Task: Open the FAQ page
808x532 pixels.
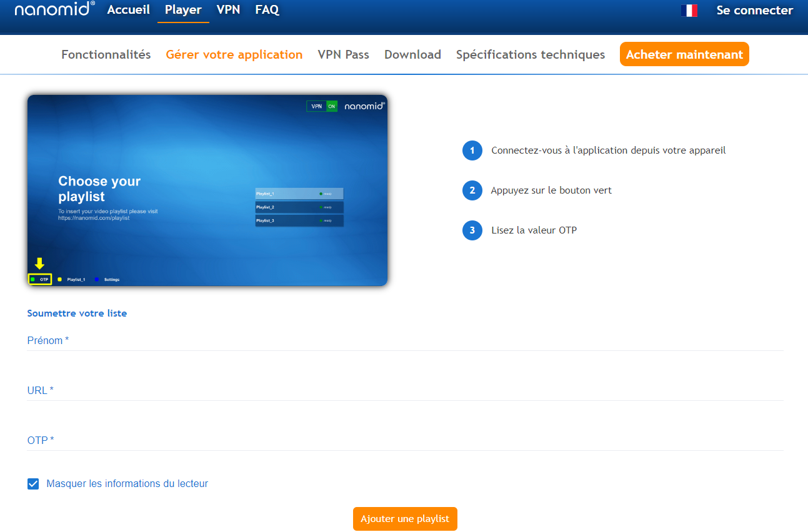Action: 267,10
